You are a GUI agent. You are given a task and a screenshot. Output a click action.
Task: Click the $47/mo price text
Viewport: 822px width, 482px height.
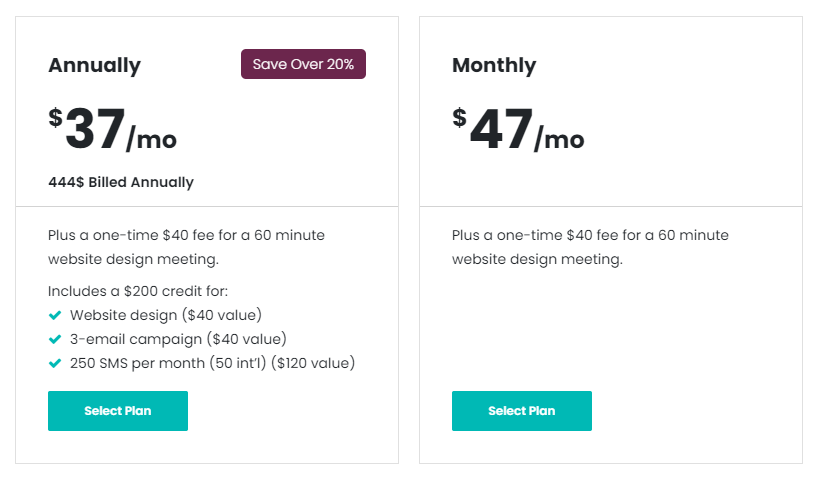point(518,128)
